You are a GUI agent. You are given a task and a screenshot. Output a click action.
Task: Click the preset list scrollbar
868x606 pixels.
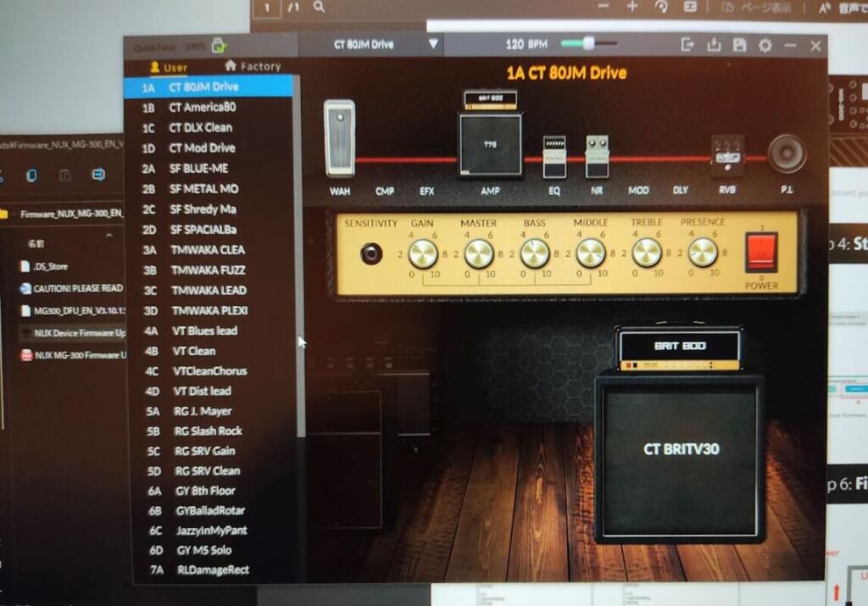click(x=301, y=256)
